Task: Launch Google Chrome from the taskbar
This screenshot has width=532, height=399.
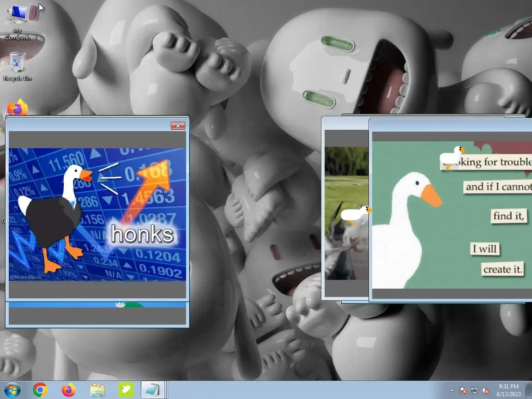Action: (x=40, y=390)
